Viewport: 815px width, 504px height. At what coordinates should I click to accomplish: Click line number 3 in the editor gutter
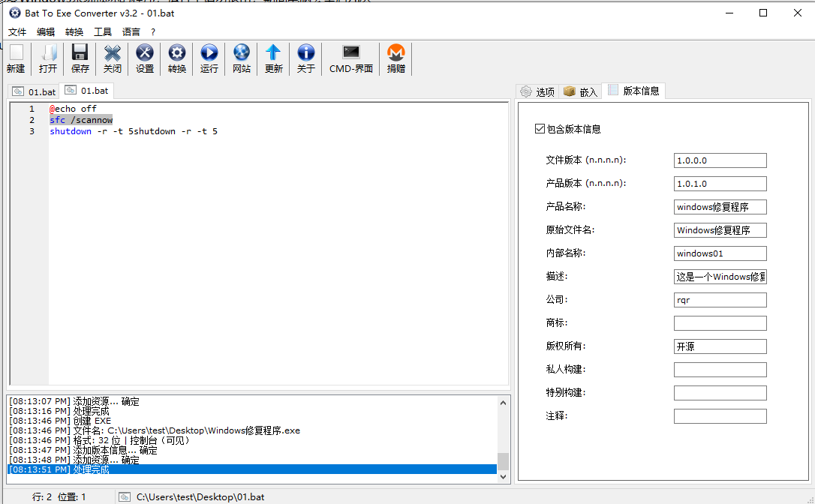click(x=32, y=131)
